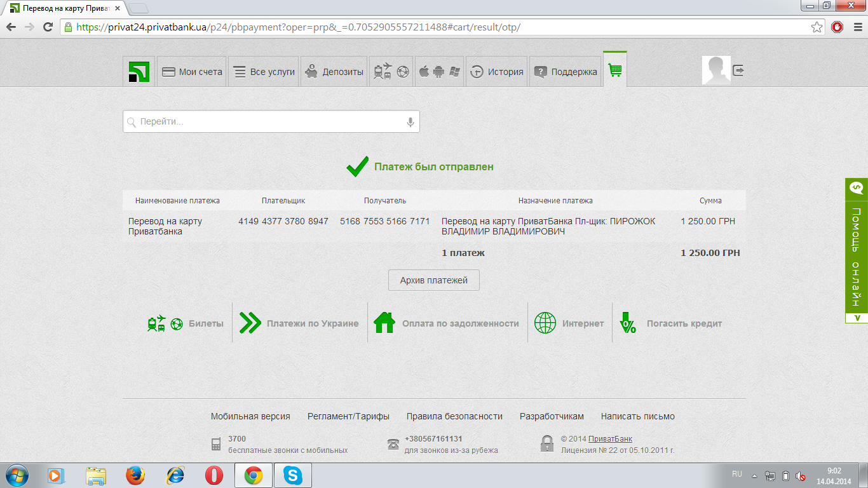Viewport: 868px width, 488px height.
Task: Click the Правила безопасности footer link
Action: 454,416
